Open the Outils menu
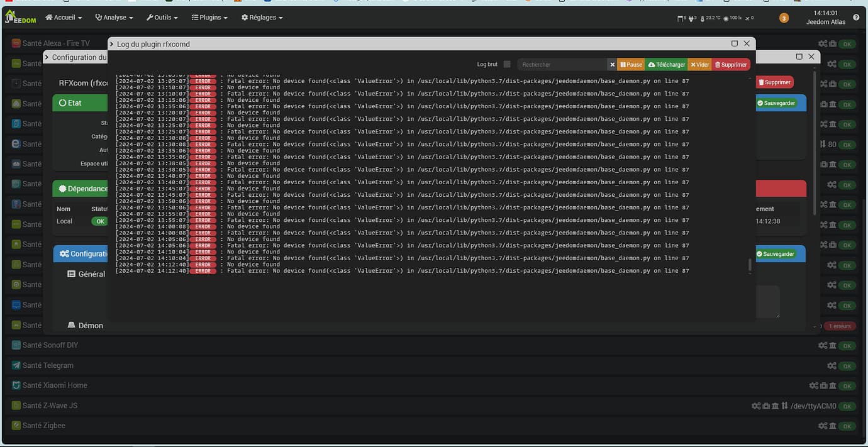Viewport: 868px width, 447px height. pos(162,18)
